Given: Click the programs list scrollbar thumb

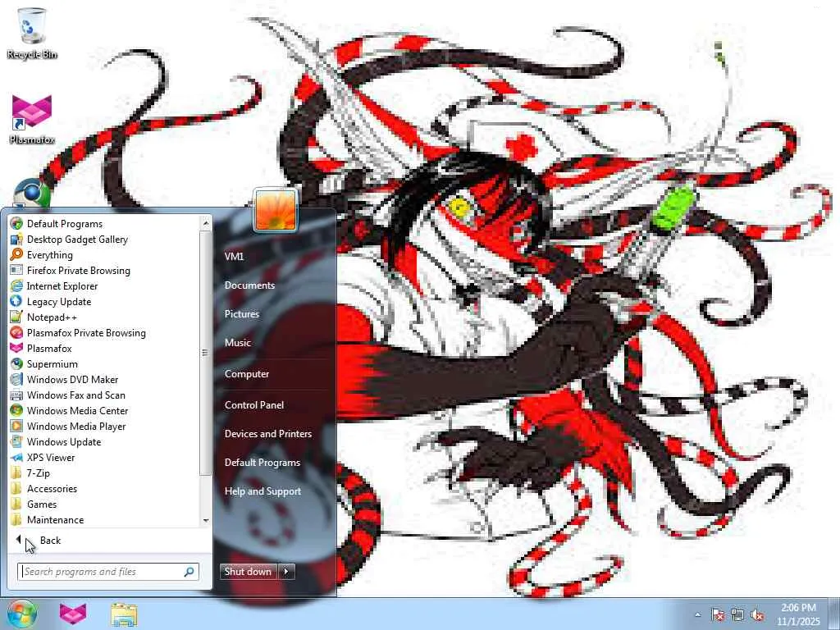Looking at the screenshot, I should (204, 353).
